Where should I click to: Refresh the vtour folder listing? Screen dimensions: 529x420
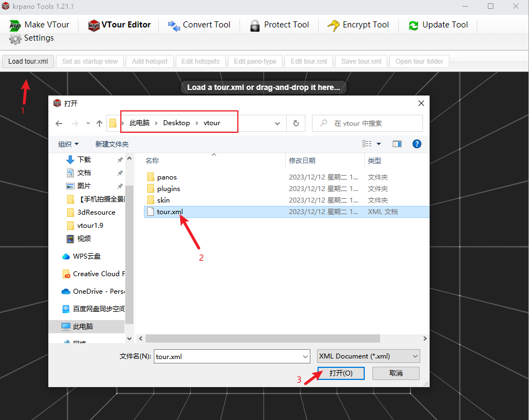pyautogui.click(x=296, y=124)
